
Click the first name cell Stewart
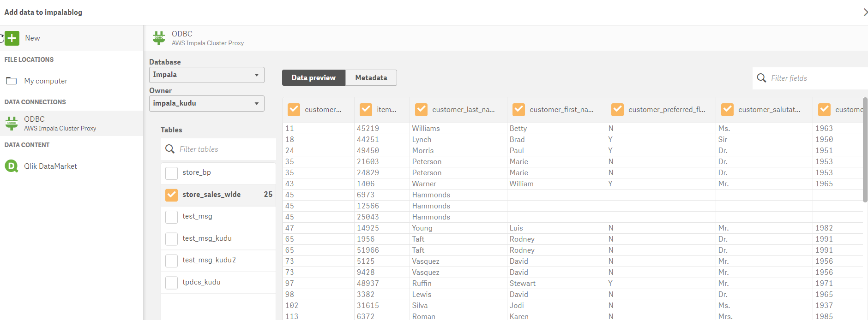523,284
